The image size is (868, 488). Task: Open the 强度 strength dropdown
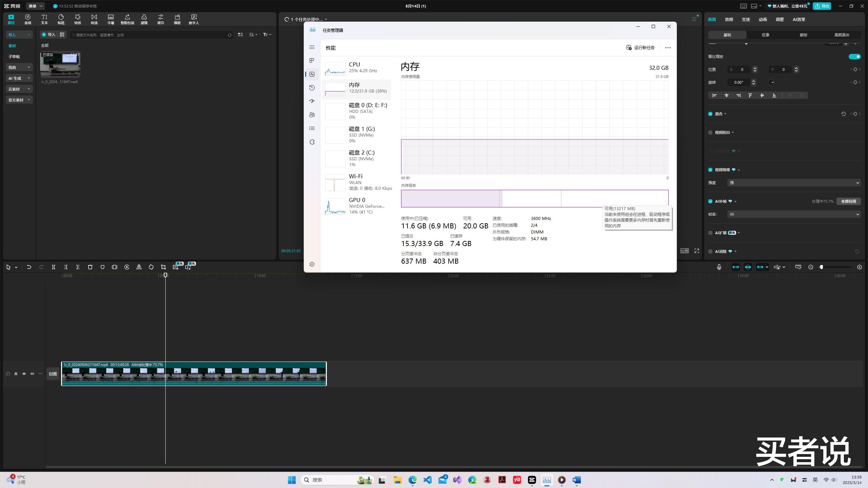[x=793, y=183]
